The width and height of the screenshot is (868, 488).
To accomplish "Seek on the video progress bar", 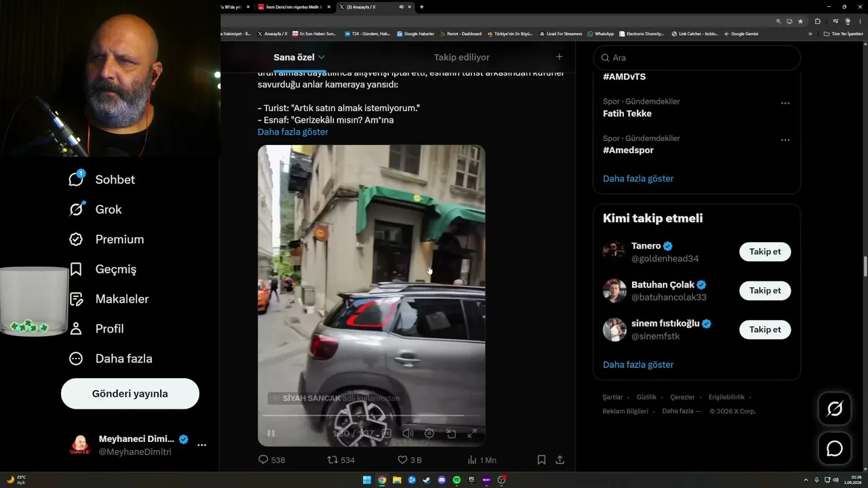I will coord(371,415).
